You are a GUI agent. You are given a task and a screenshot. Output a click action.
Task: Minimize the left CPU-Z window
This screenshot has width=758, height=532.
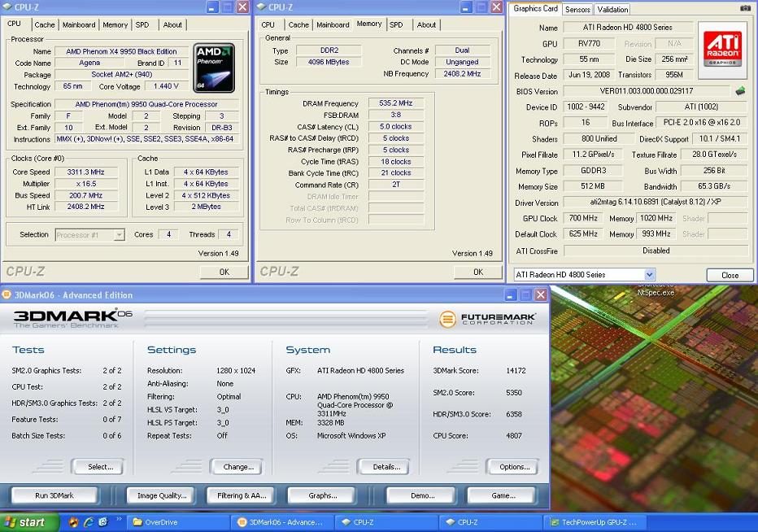click(x=212, y=7)
